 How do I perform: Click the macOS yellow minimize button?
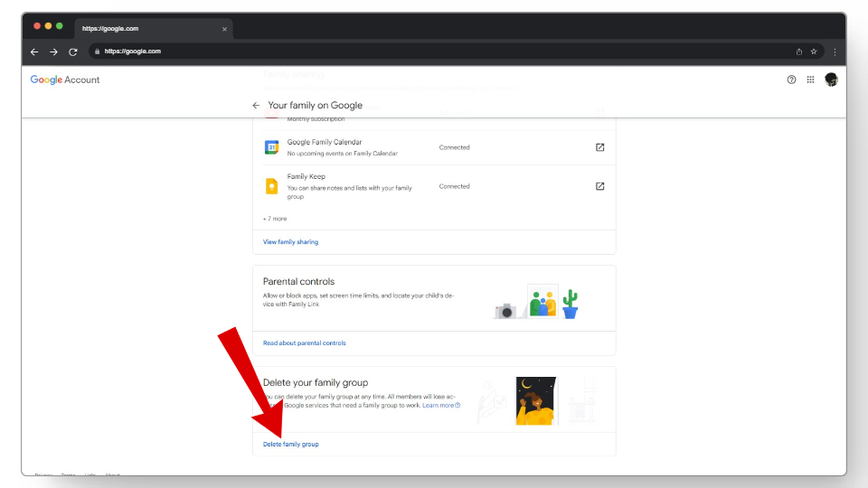(x=48, y=26)
